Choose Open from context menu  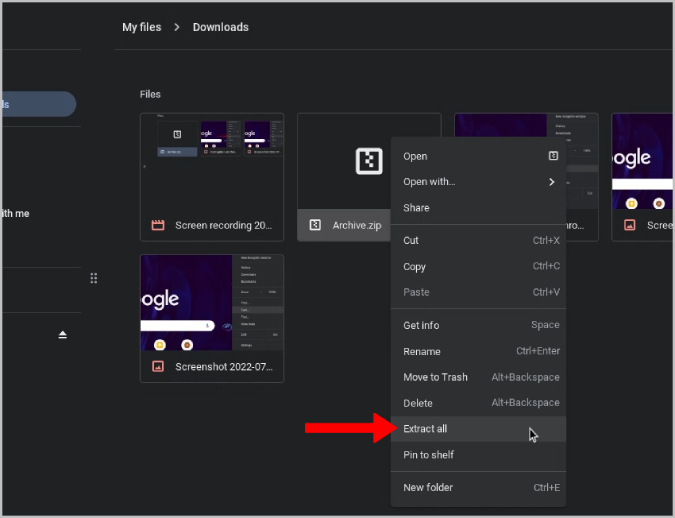[x=478, y=156]
